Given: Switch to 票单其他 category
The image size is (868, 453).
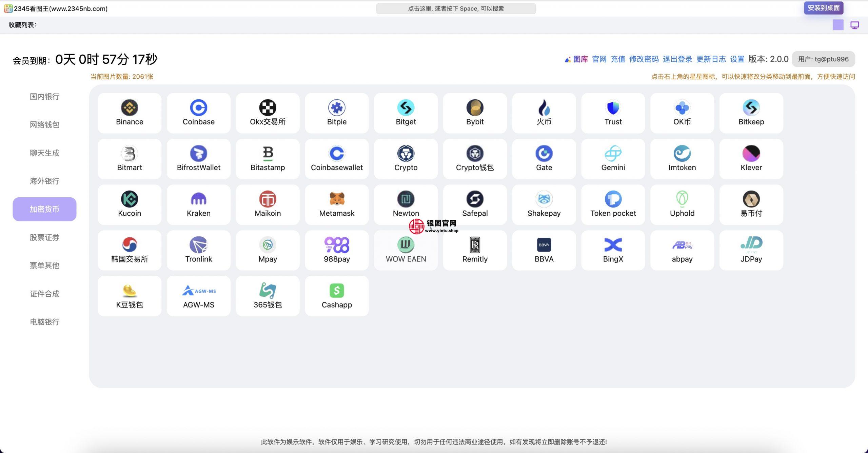Looking at the screenshot, I should point(44,265).
